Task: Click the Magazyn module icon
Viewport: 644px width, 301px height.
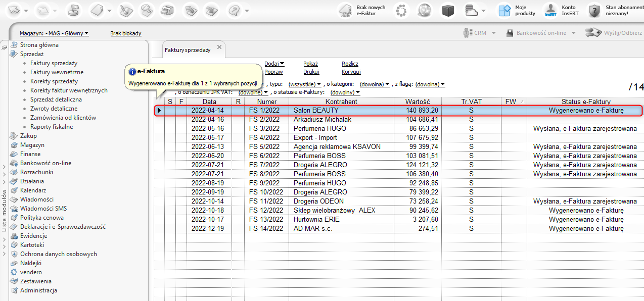Action: pyautogui.click(x=15, y=145)
